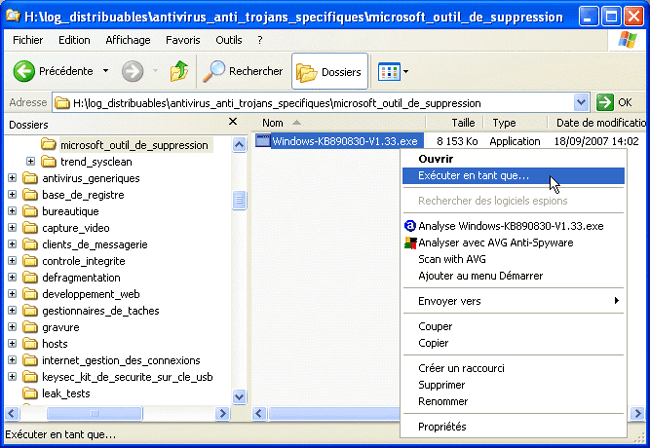Choose Ouvrir in the context menu
The width and height of the screenshot is (650, 448).
click(514, 159)
